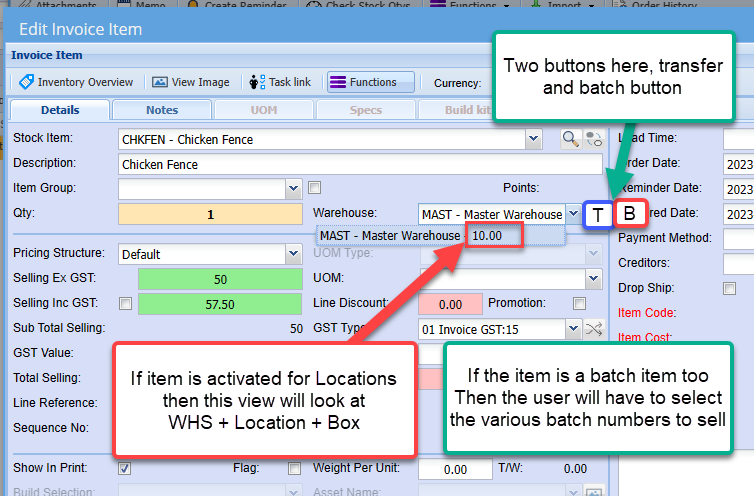Click the View Image toolbar button

(x=191, y=82)
